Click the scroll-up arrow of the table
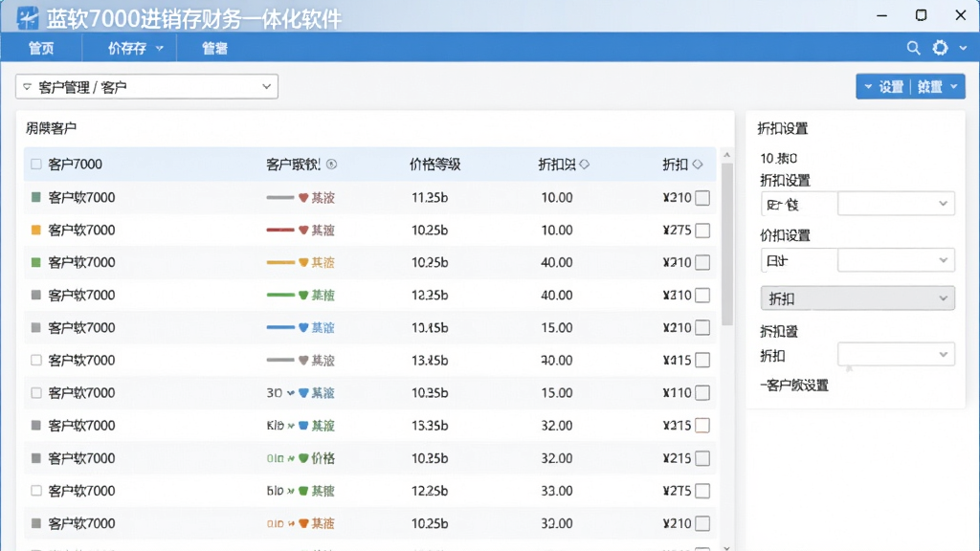Image resolution: width=980 pixels, height=551 pixels. click(x=726, y=154)
